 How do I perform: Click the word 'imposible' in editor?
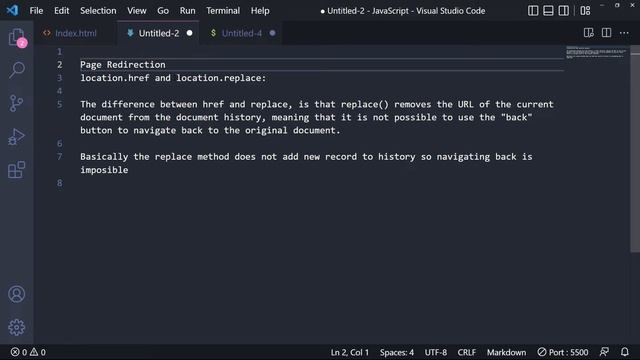(104, 169)
